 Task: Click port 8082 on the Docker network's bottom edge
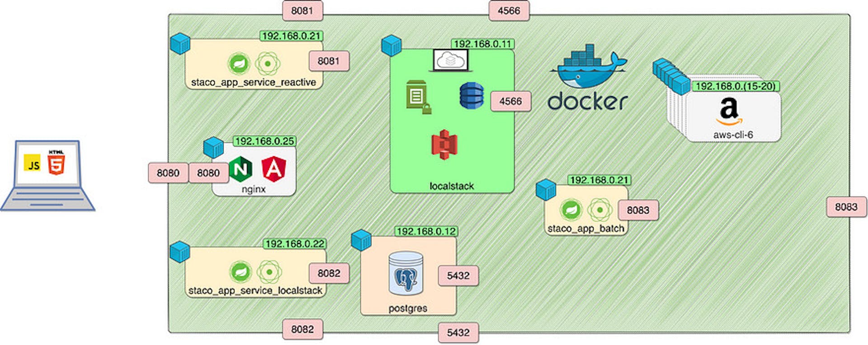[302, 329]
